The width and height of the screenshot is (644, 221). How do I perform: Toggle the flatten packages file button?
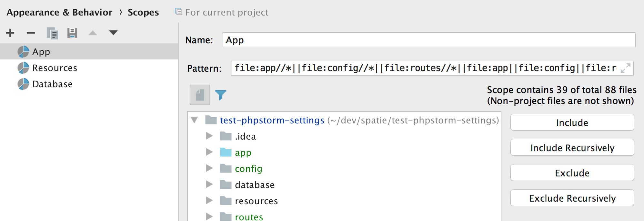coord(200,95)
